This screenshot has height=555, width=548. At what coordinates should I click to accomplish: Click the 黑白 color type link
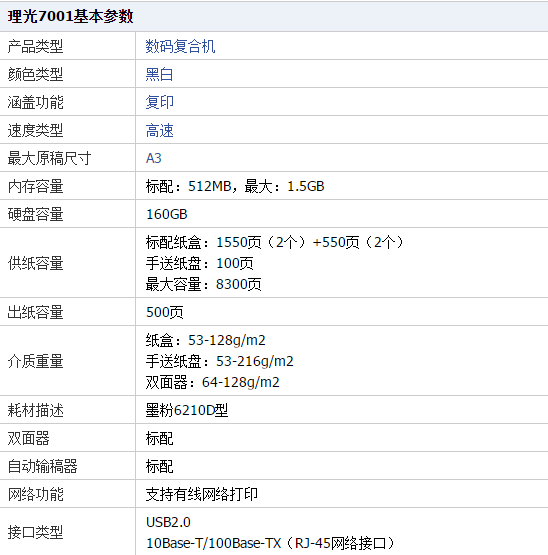159,74
